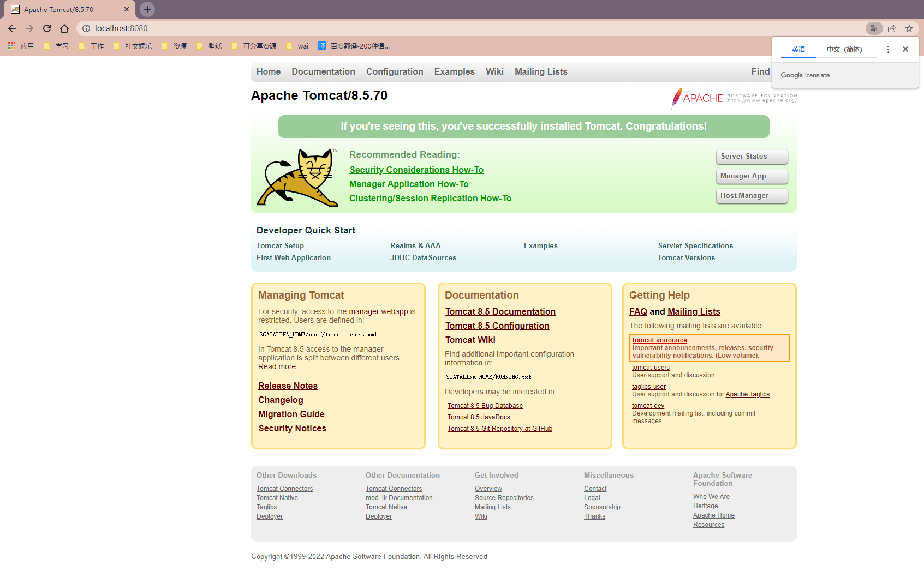924x571 pixels.
Task: Bookmark this page with star icon
Action: (909, 28)
